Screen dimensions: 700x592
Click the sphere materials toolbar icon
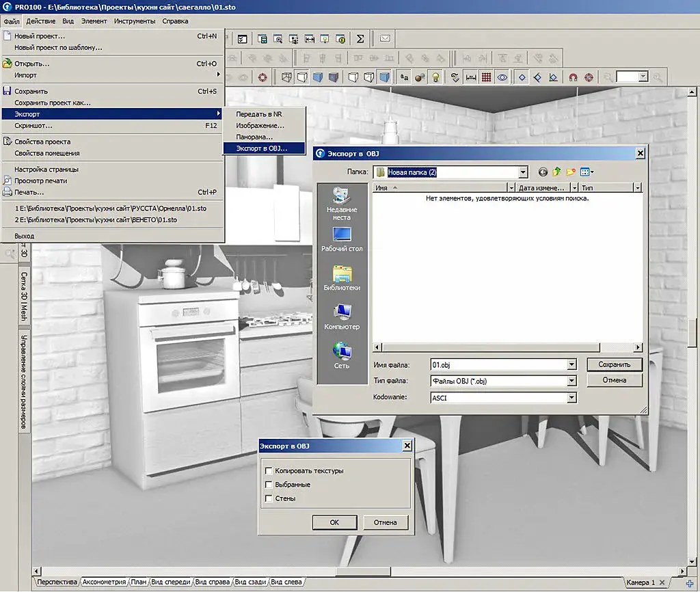[420, 77]
